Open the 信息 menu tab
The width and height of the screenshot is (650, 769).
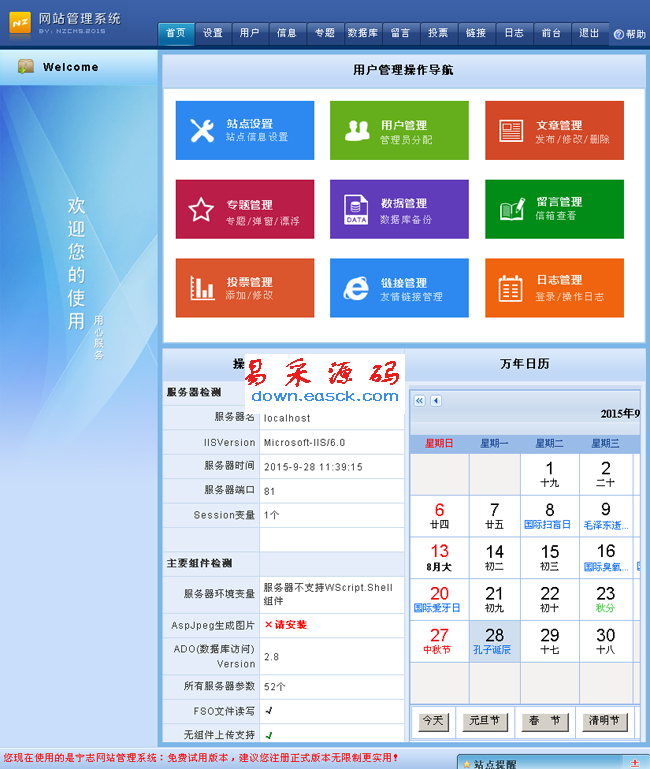pos(287,33)
